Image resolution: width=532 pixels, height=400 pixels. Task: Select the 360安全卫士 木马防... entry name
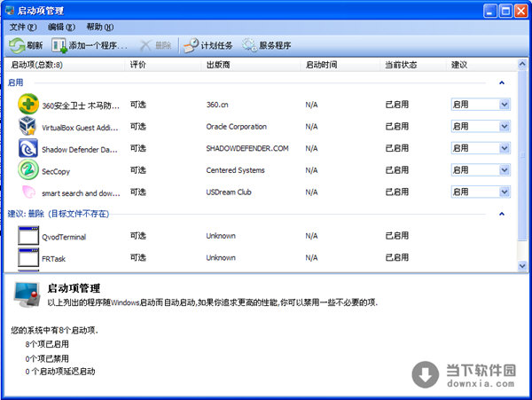coord(81,106)
